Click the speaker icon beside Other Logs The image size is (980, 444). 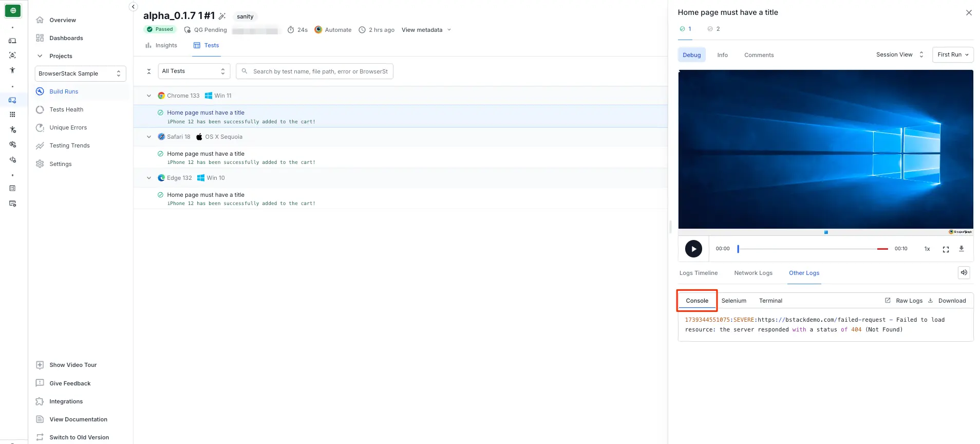[964, 273]
